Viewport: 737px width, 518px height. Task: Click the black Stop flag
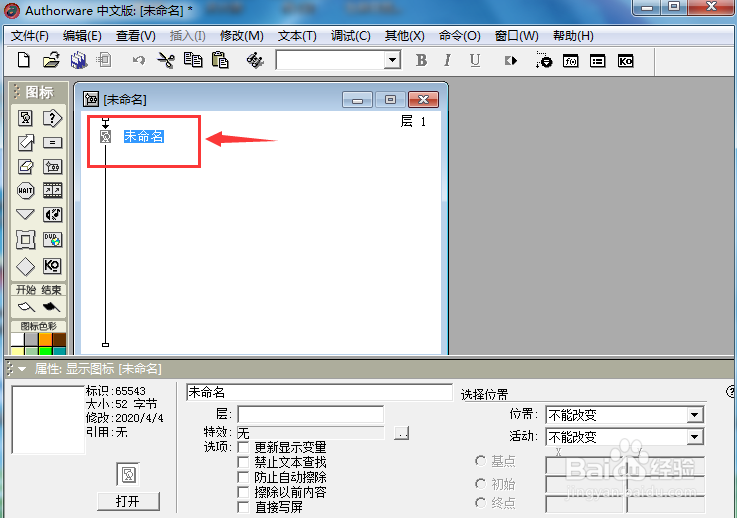(51, 307)
